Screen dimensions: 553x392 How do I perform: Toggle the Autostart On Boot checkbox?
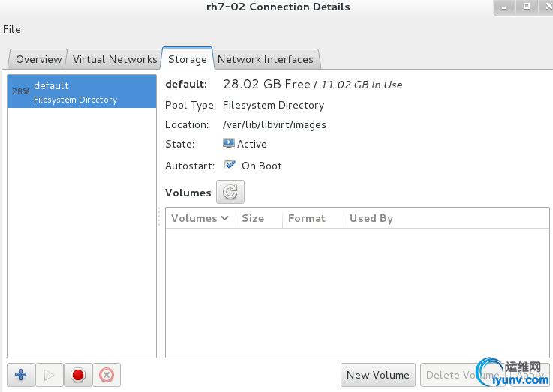pyautogui.click(x=230, y=166)
